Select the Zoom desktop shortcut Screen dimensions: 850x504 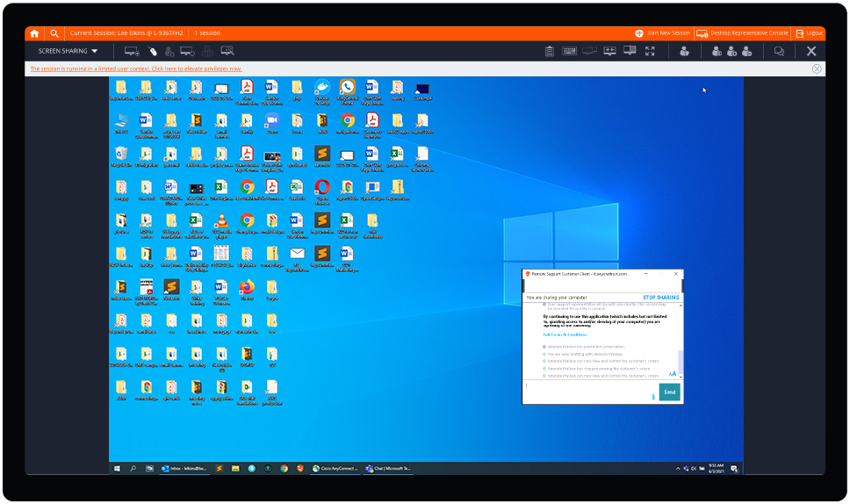click(272, 124)
